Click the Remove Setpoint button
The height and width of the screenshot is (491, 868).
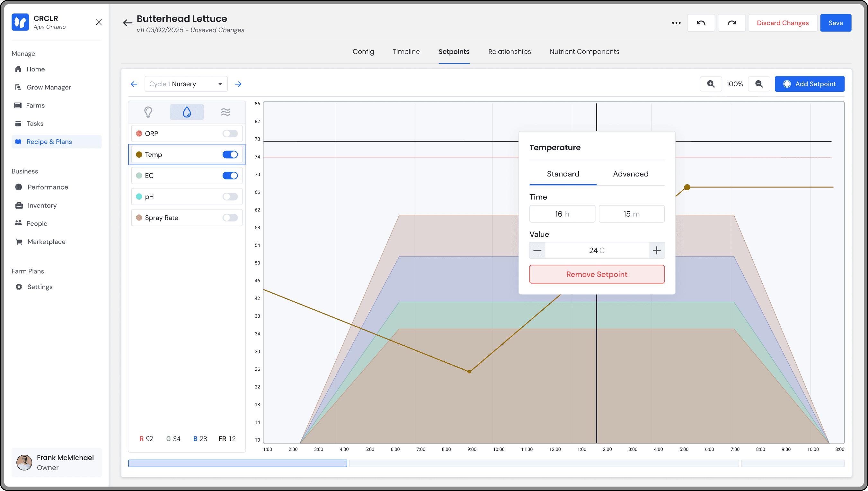tap(597, 274)
